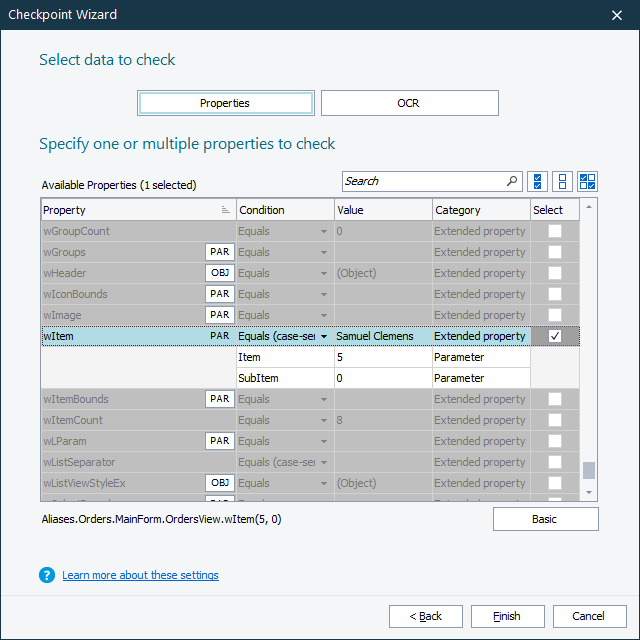
Task: Click the PAR badge on wItemBounds row
Action: coord(219,399)
